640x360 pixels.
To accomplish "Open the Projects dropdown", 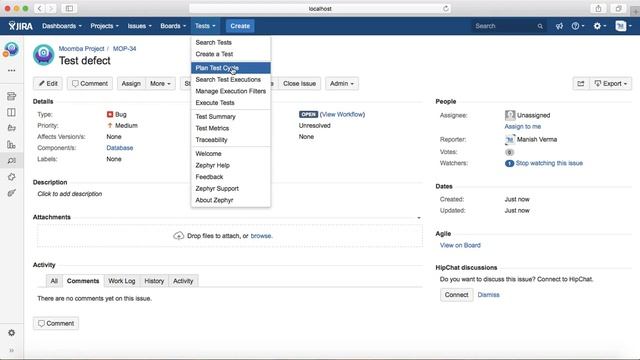I will tap(104, 26).
